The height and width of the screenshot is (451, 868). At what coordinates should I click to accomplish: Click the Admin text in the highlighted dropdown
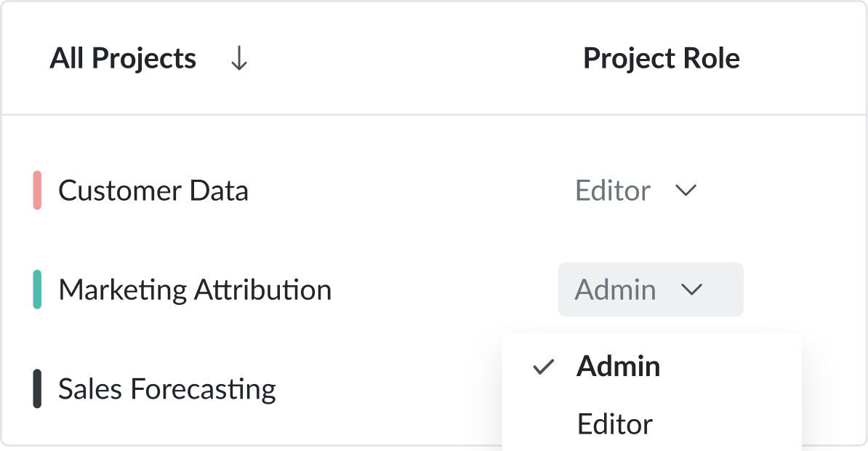pos(615,290)
